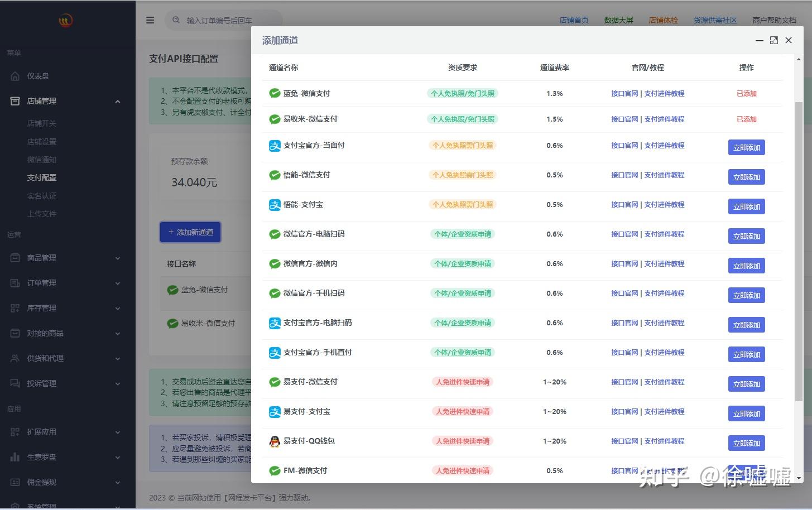Click 立即添加 for 微信官方-微信内

[x=747, y=266]
